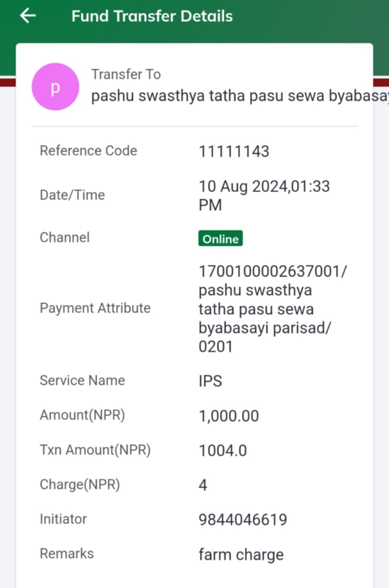Viewport: 389px width, 588px height.
Task: Select the Fund Transfer Details title
Action: (x=152, y=16)
